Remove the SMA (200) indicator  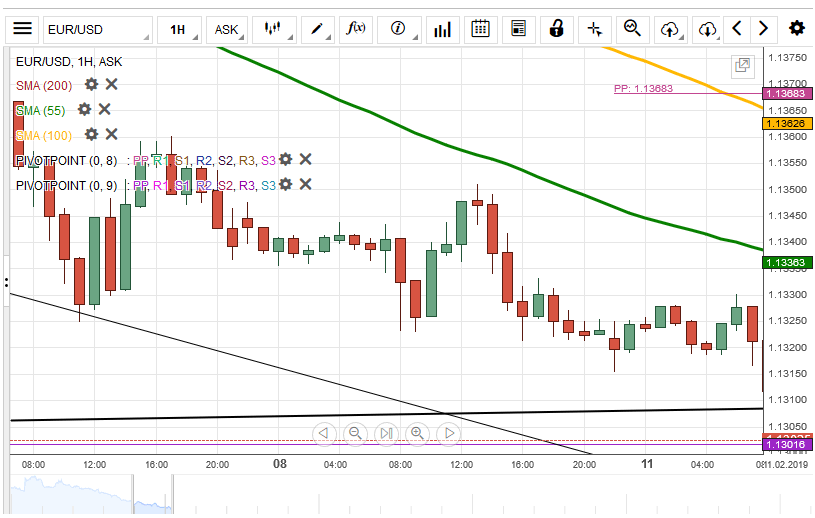click(x=112, y=85)
